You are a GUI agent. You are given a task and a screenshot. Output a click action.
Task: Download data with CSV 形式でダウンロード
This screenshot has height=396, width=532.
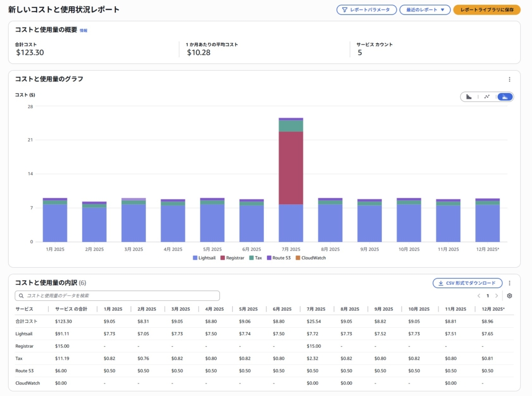pyautogui.click(x=467, y=283)
